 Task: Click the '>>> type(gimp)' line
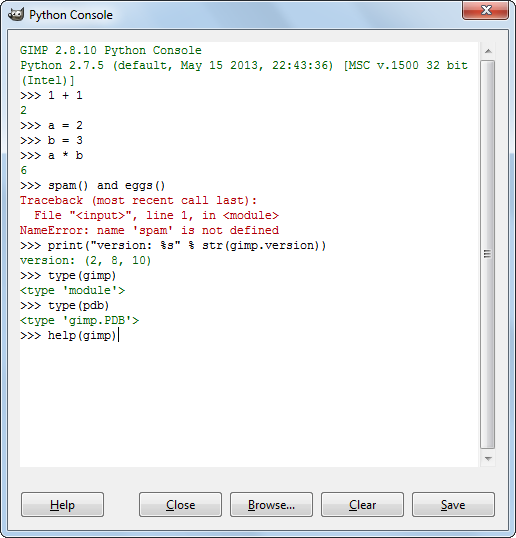click(x=68, y=276)
